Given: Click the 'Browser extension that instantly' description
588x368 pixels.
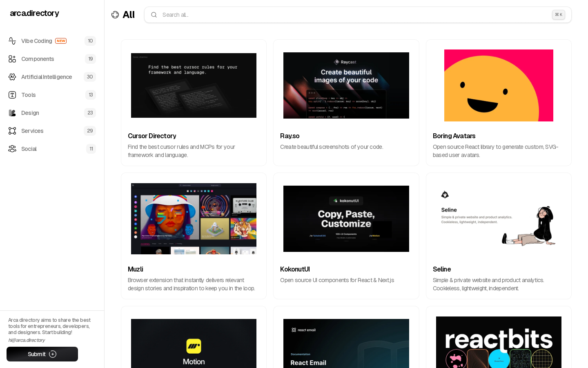Looking at the screenshot, I should pyautogui.click(x=192, y=284).
